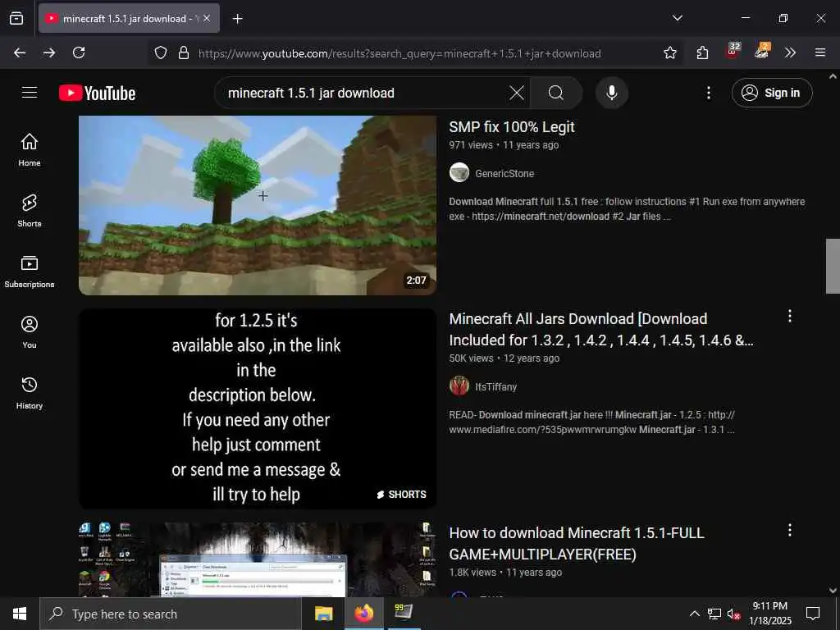Screen dimensions: 840x630
Task: Open the GenericStone channel
Action: pos(504,174)
